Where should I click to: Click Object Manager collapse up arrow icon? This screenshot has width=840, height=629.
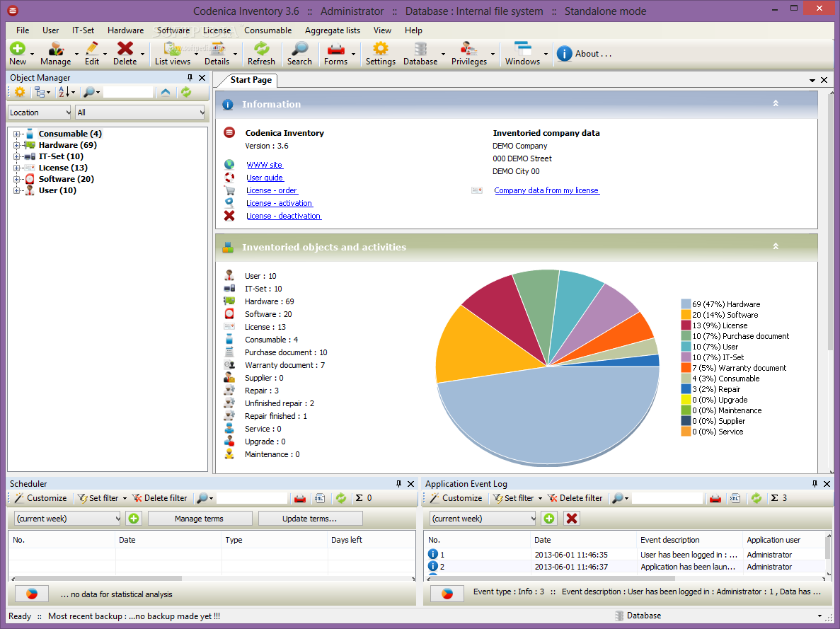(x=166, y=92)
